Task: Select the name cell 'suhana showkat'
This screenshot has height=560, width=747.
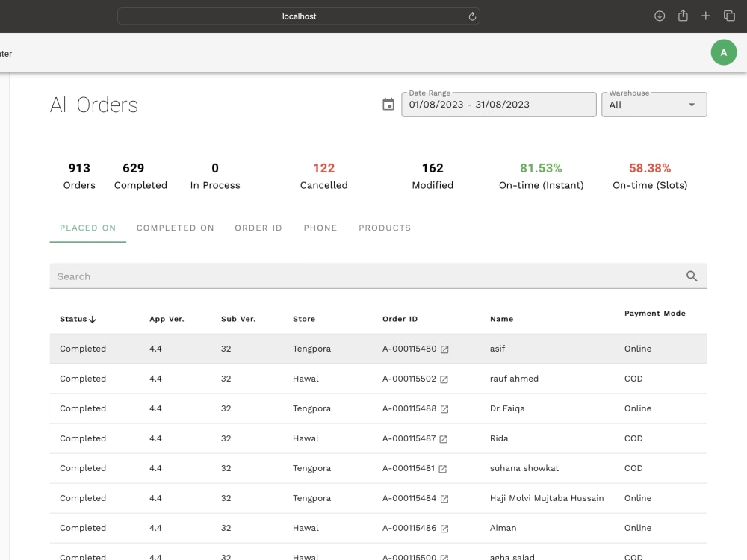Action: pos(524,468)
